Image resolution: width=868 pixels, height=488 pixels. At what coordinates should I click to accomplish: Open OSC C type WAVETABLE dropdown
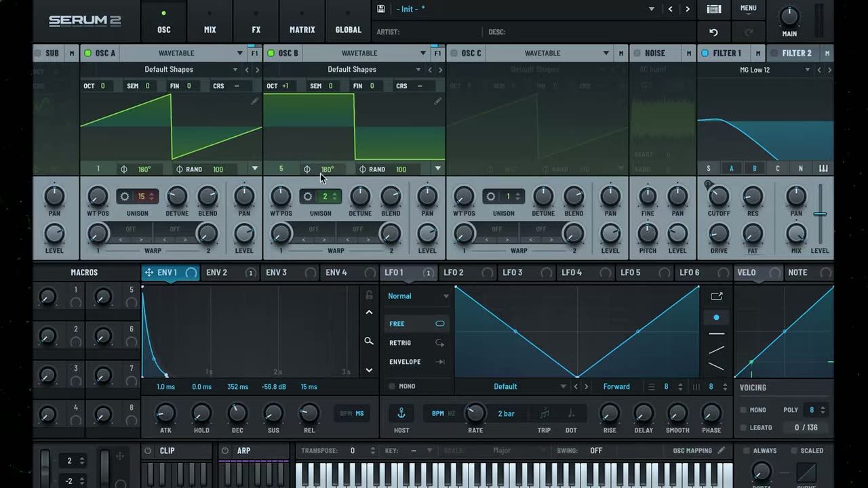[x=549, y=53]
